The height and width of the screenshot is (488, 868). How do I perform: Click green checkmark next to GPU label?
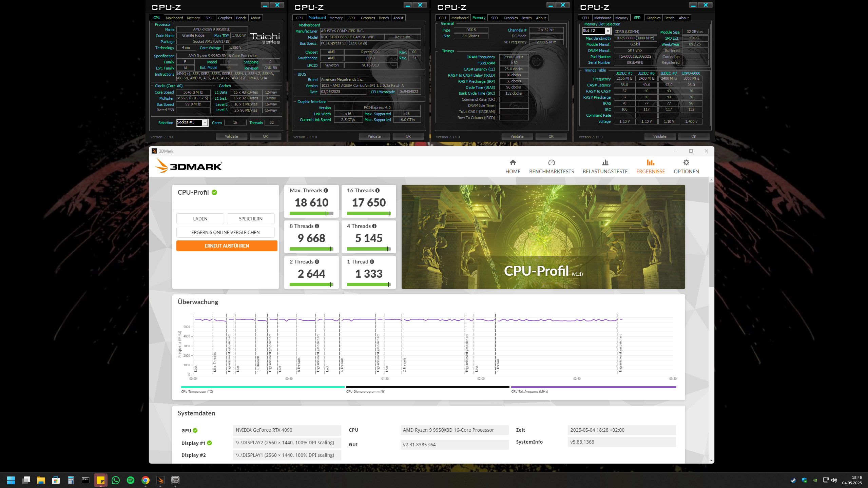pos(195,430)
